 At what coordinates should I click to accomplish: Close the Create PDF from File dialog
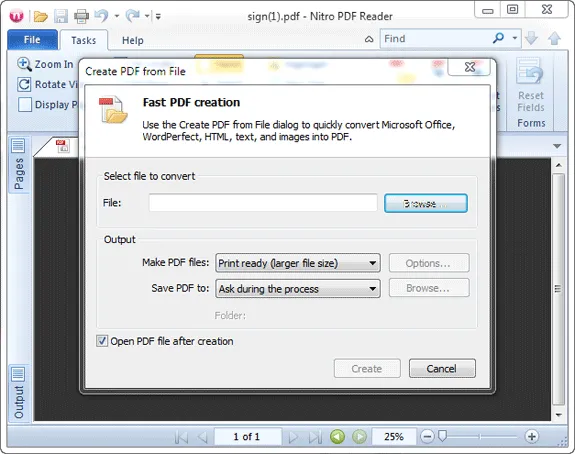point(470,67)
